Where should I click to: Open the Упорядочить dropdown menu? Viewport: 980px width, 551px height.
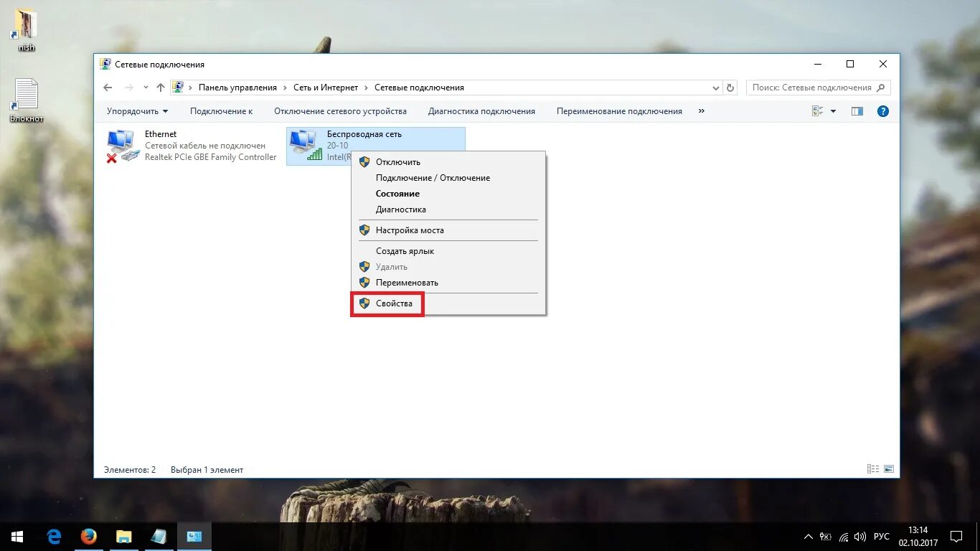[x=137, y=111]
